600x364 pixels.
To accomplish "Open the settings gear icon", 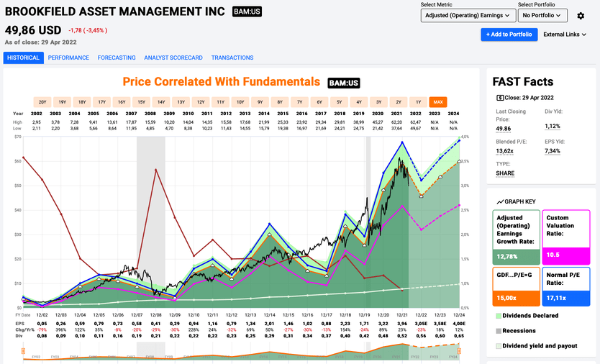I will click(580, 15).
